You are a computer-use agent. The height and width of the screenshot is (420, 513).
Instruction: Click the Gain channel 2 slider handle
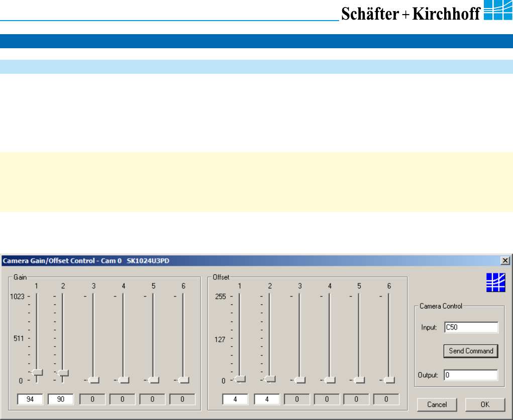(62, 373)
